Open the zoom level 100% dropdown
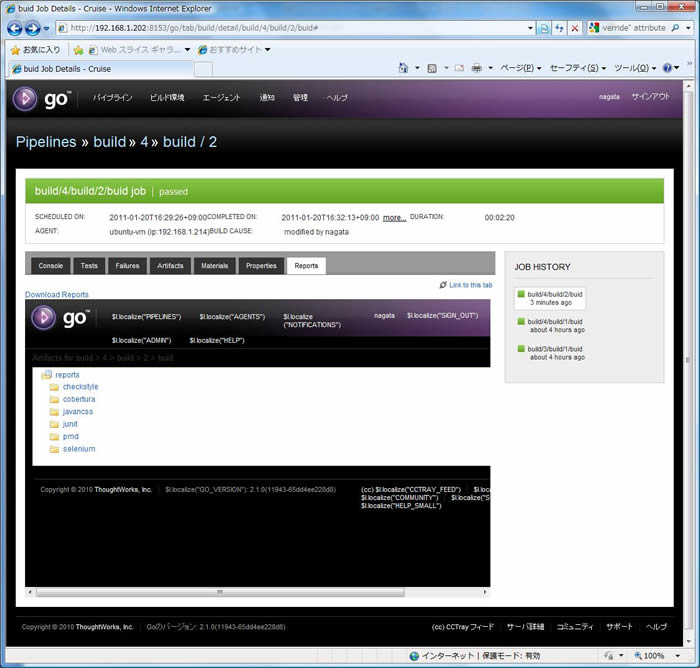 click(657, 656)
